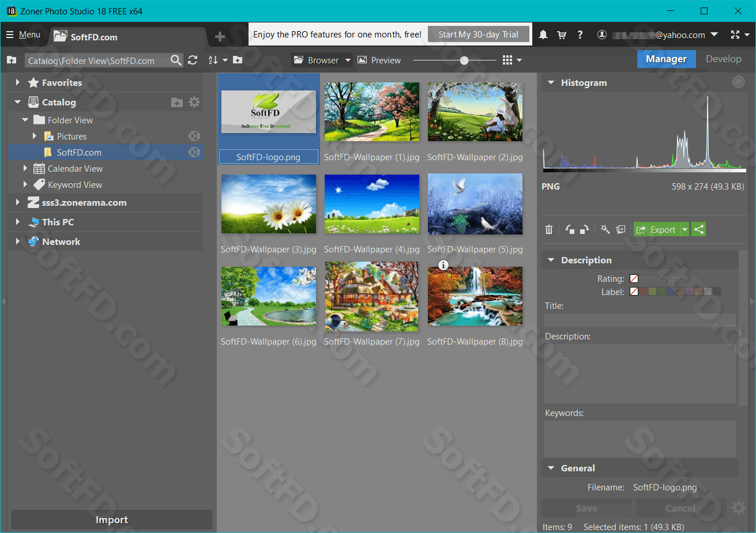Open panel settings gear beside Cancel
This screenshot has height=533, width=756.
[738, 508]
